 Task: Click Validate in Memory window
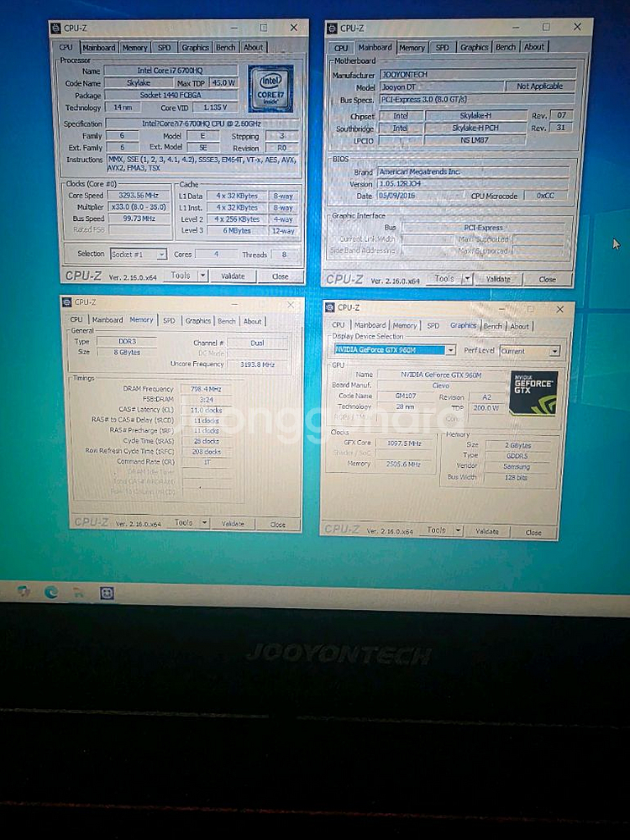coord(233,523)
